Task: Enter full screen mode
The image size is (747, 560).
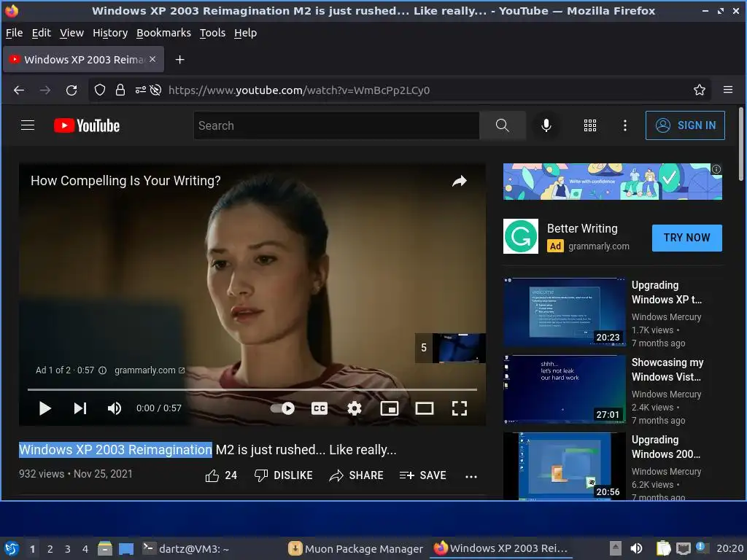Action: (x=460, y=408)
